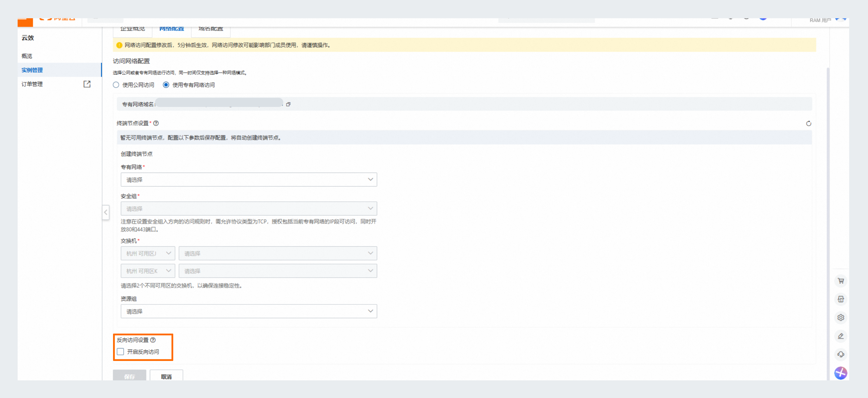
Task: Open the switch dropdown beside 可用区K
Action: coord(278,271)
